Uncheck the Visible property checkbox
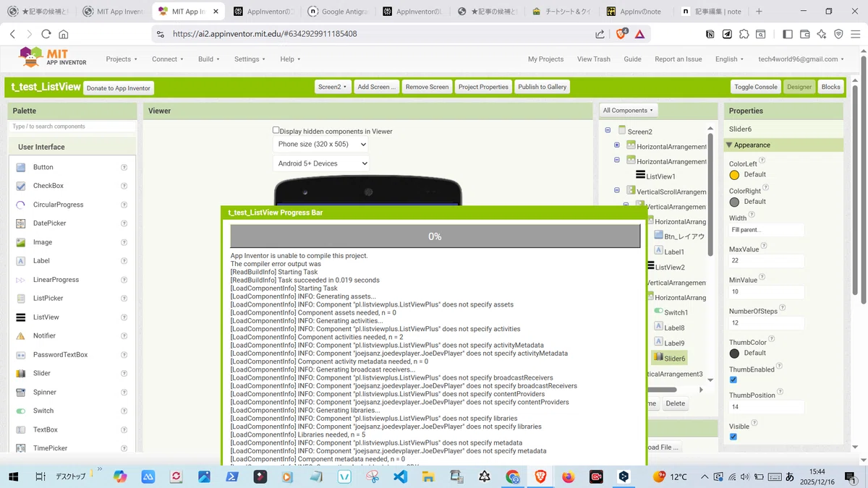Viewport: 868px width, 488px height. click(733, 437)
